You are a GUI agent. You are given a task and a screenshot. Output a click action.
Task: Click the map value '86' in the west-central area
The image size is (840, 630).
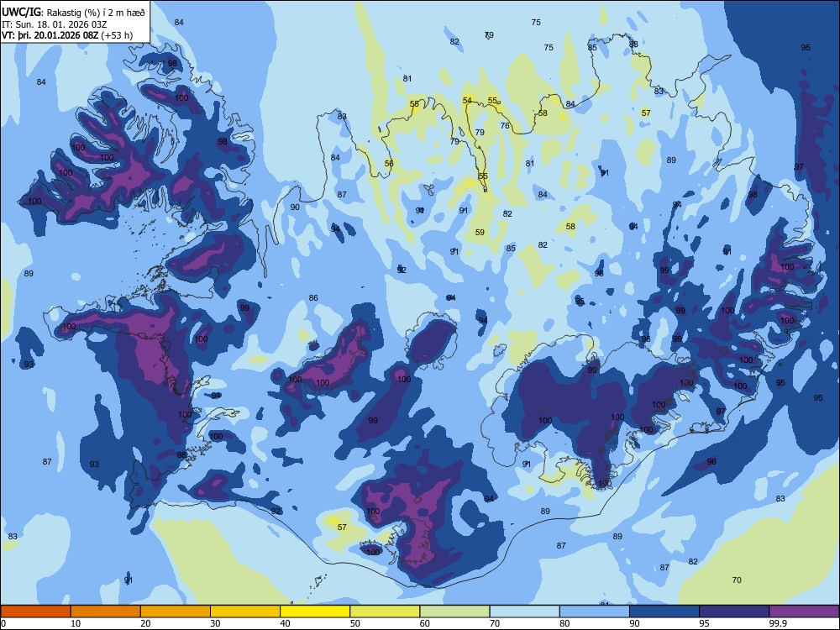coord(313,298)
